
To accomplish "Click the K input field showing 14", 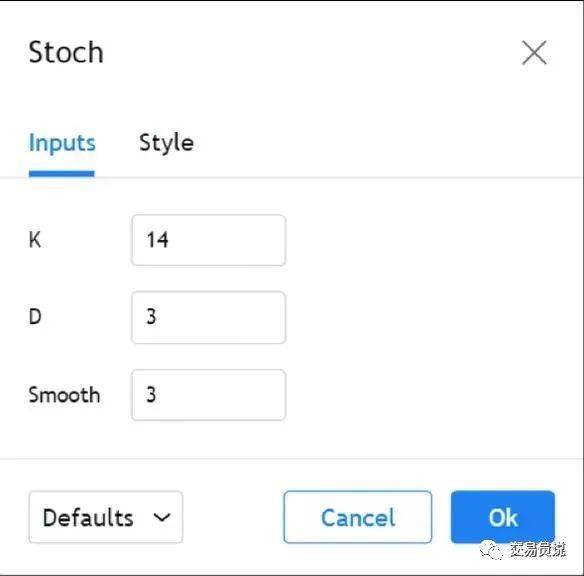I will click(209, 240).
